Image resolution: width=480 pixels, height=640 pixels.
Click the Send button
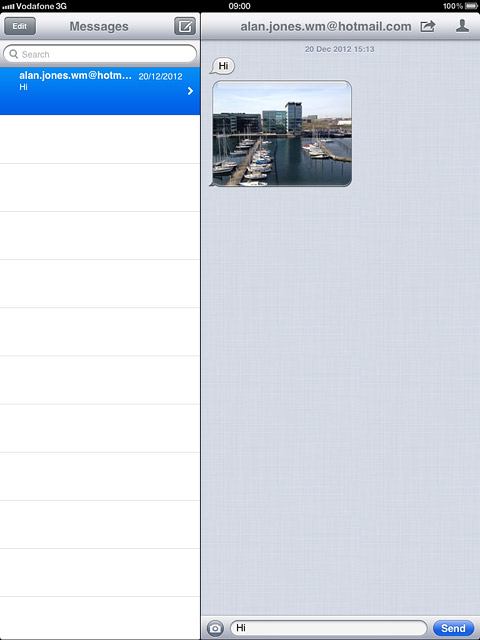point(453,628)
